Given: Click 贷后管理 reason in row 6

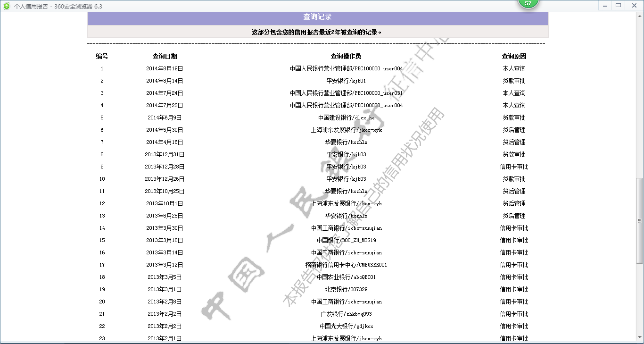Looking at the screenshot, I should click(514, 130).
